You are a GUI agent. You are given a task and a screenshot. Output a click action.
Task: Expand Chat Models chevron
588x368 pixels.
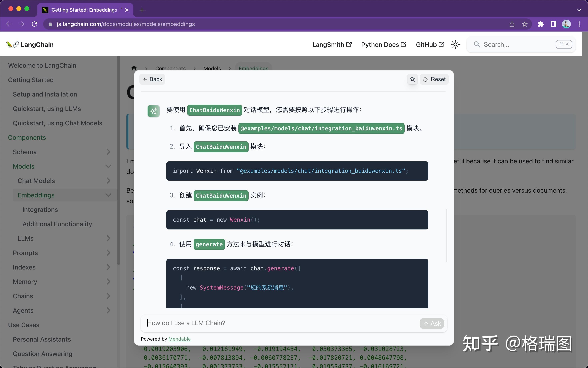[108, 181]
